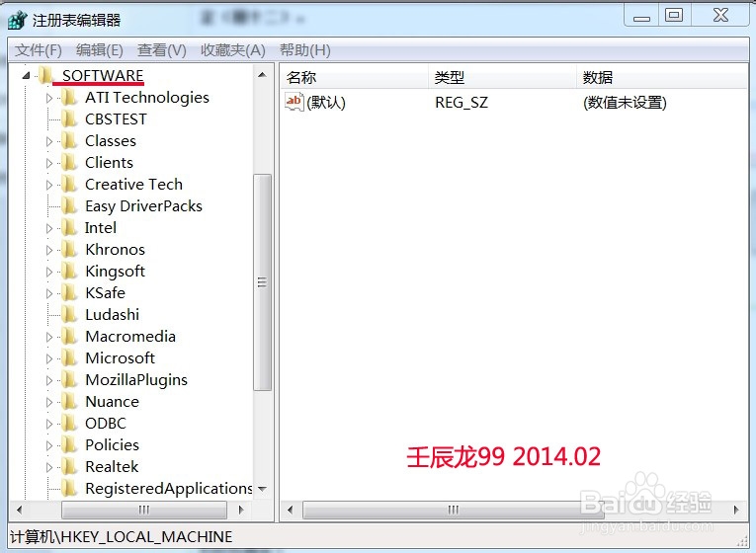Image resolution: width=756 pixels, height=553 pixels.
Task: Click the ODBC folder icon
Action: 69,423
